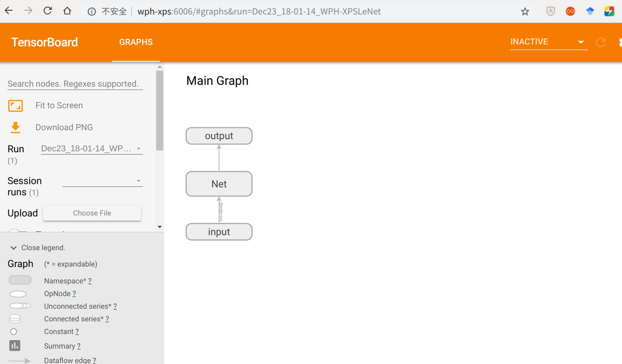Switch to the GRAPHS tab

pyautogui.click(x=136, y=42)
